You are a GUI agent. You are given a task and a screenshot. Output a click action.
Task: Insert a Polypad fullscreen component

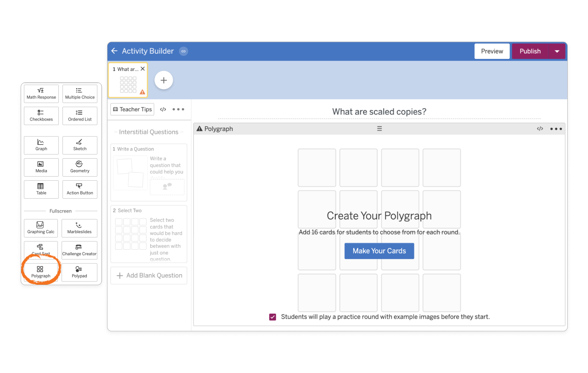pos(79,272)
